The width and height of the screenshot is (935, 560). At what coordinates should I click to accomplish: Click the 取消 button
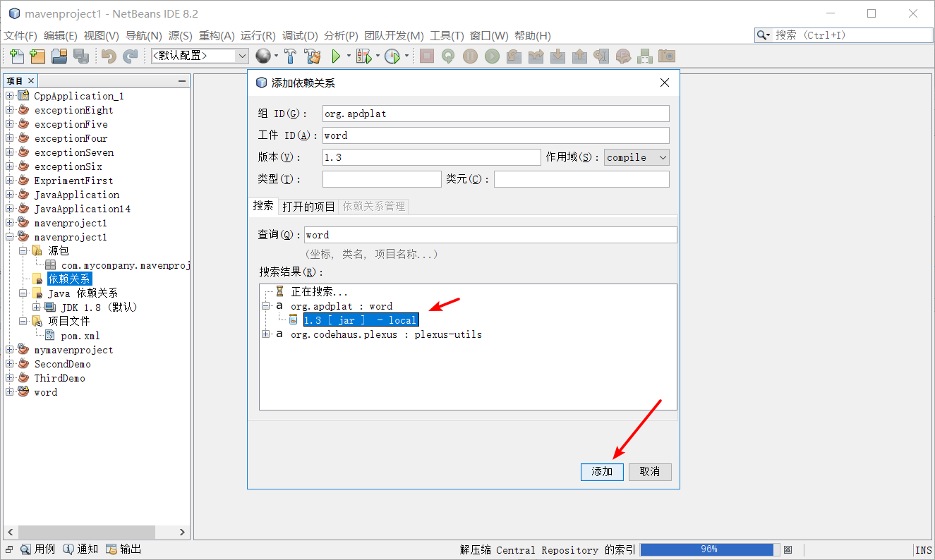[x=650, y=472]
